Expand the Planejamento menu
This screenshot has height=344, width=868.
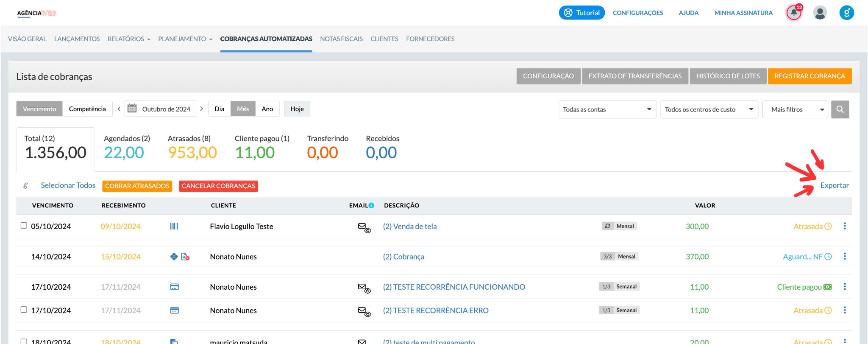[x=185, y=39]
